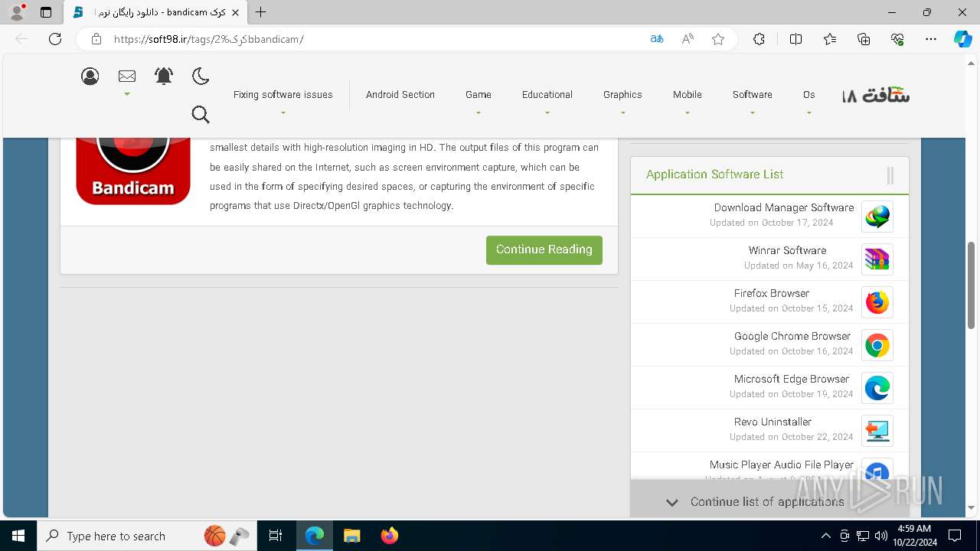
Task: Open the Revo Uninstaller icon
Action: click(877, 431)
